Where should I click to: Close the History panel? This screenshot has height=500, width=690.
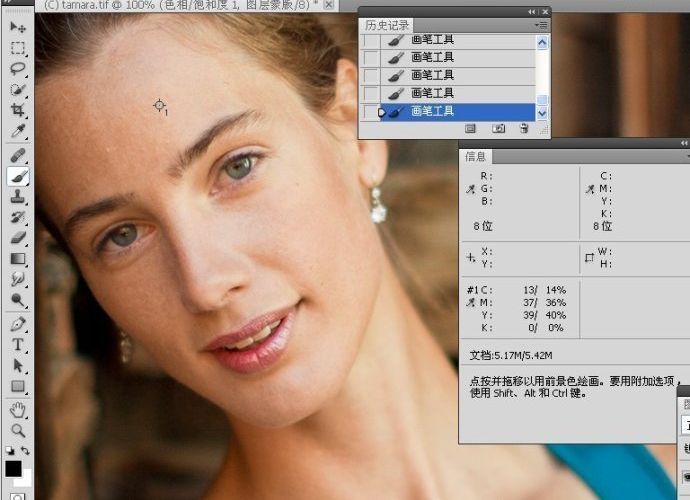(x=545, y=12)
